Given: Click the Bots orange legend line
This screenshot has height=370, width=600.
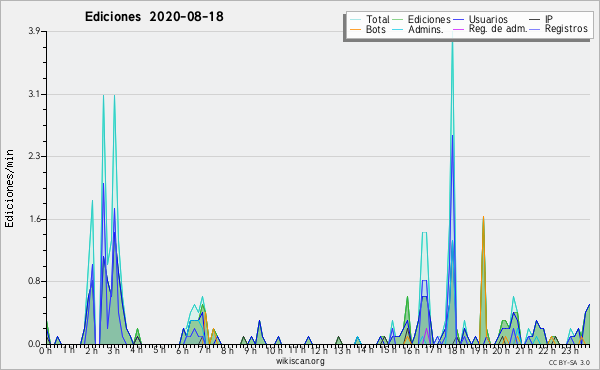Looking at the screenshot, I should coord(355,29).
